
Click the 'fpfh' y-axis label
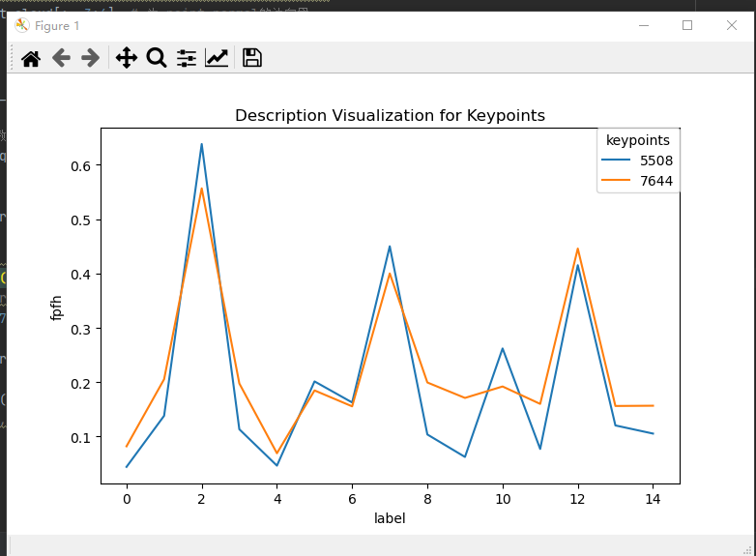coord(56,308)
